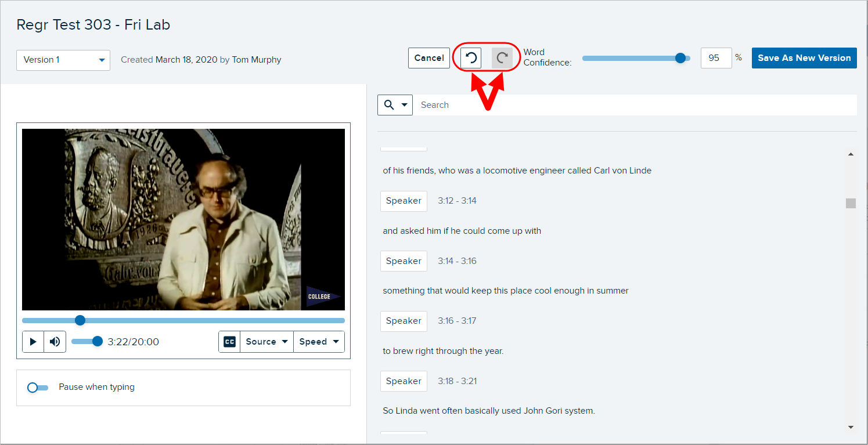Click the Undo arrow icon
This screenshot has width=868, height=445.
[471, 58]
